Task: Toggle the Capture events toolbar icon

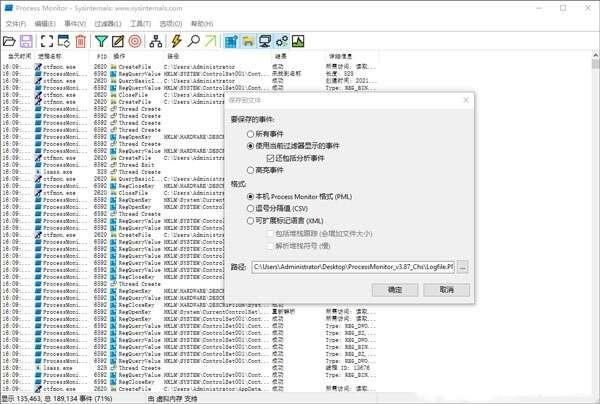Action: pyautogui.click(x=47, y=41)
